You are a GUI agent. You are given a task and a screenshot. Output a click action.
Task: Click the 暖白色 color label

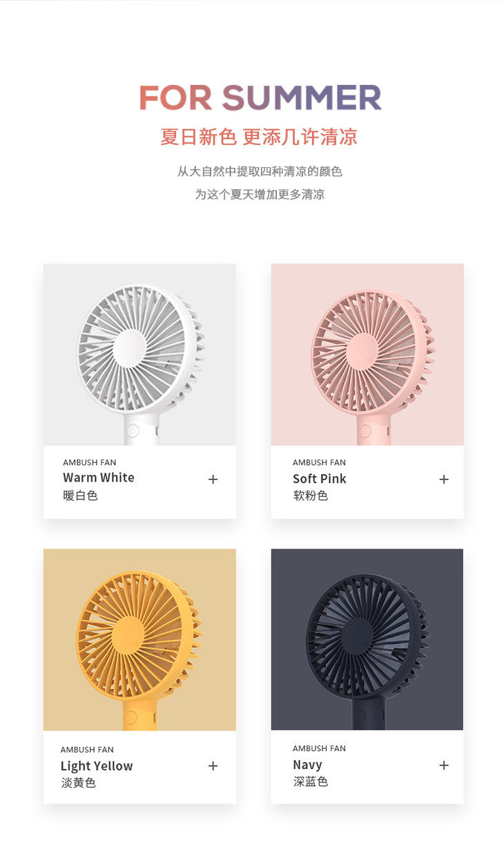(80, 495)
